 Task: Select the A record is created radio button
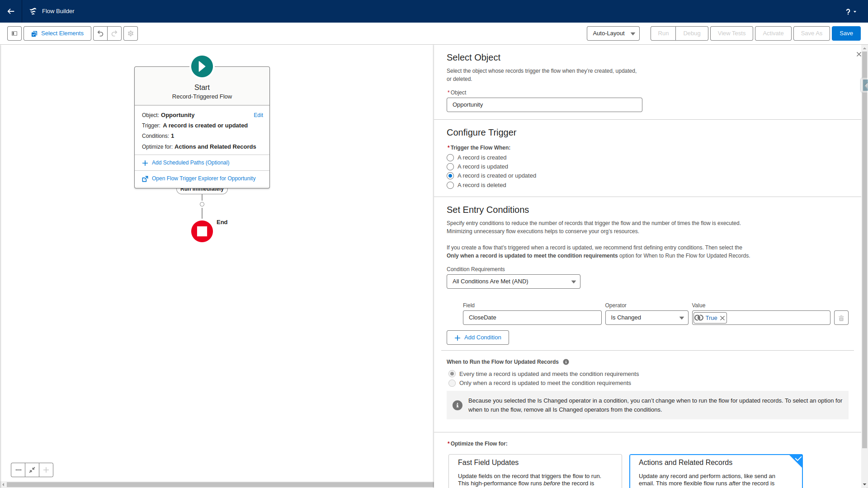pos(450,158)
